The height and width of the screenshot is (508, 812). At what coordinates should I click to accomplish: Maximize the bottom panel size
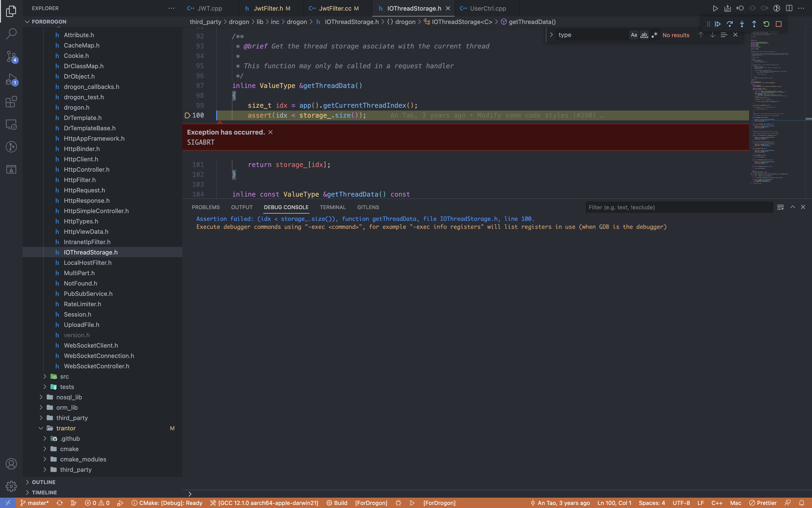792,207
